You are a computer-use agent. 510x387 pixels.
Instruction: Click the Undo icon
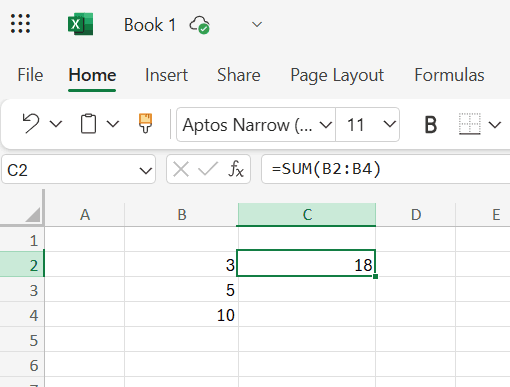coord(31,124)
